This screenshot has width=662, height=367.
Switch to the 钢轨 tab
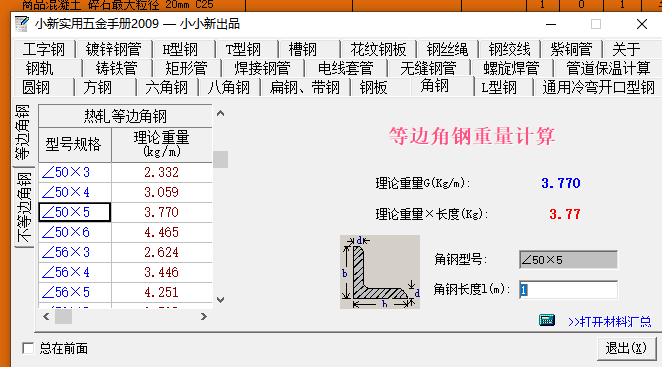click(x=39, y=68)
